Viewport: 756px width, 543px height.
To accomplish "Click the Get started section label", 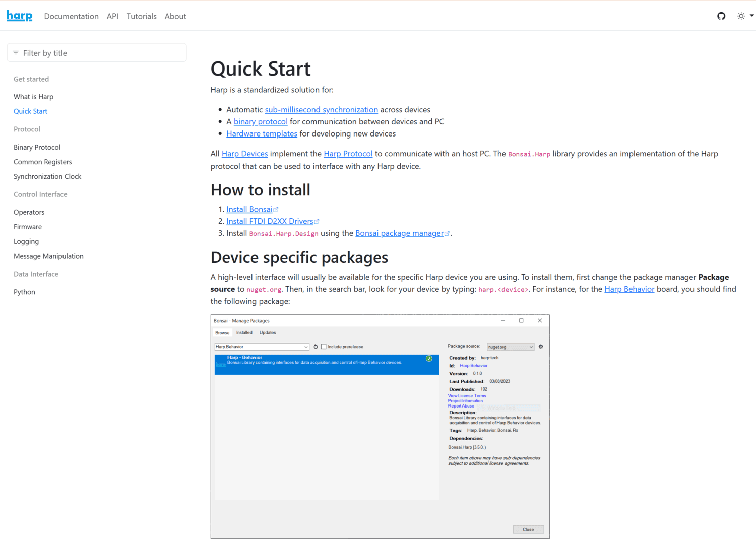I will [31, 79].
